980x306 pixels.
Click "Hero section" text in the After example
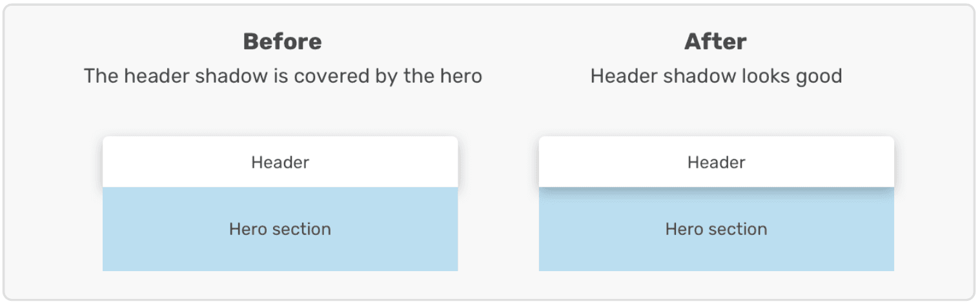click(x=716, y=229)
